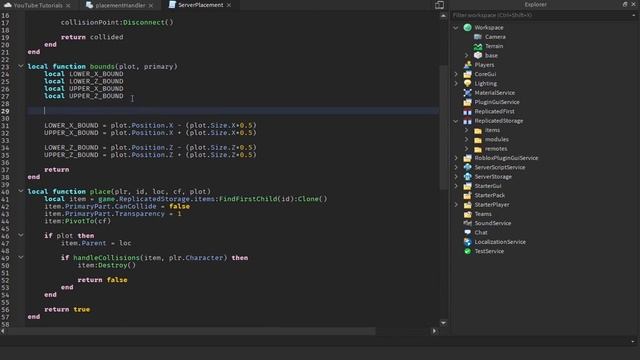The image size is (640, 360).
Task: Fold the place function in the code gutter
Action: click(20, 191)
